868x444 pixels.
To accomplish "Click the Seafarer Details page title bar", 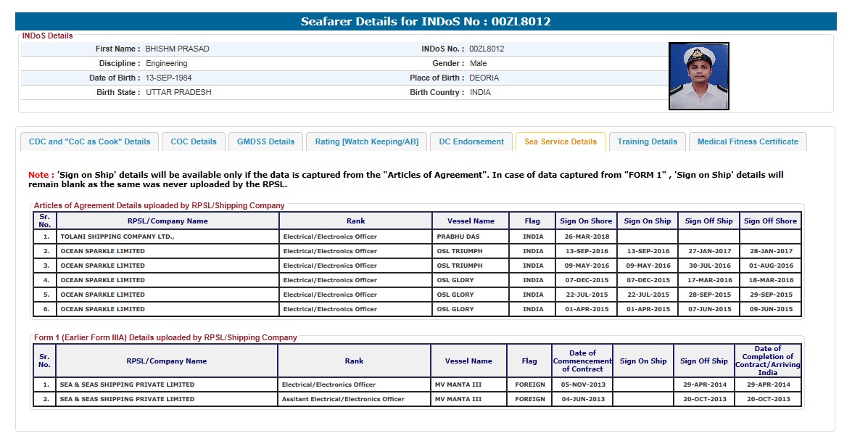I will pos(426,22).
